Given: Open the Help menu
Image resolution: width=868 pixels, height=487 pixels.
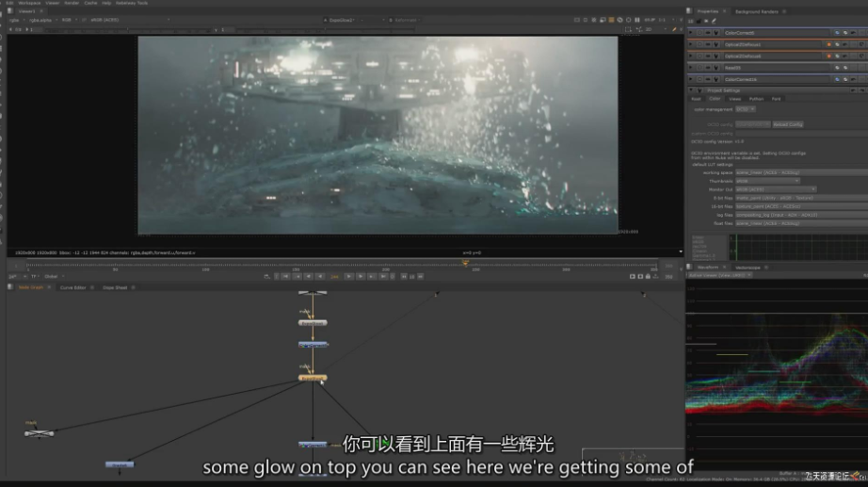Looking at the screenshot, I should coord(106,3).
